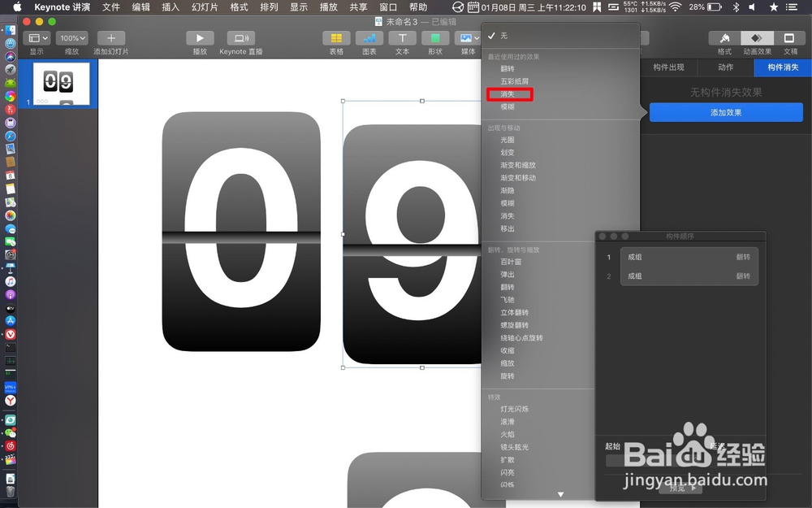Switch to the 构件出现 tab
Screen dimensions: 812x508
click(x=668, y=67)
